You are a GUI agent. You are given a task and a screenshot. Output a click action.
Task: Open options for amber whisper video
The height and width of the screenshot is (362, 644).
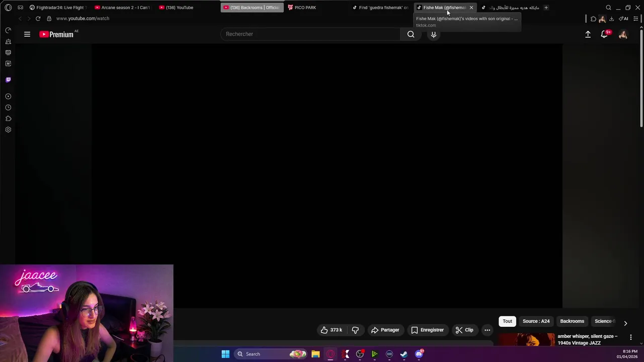[630, 337]
